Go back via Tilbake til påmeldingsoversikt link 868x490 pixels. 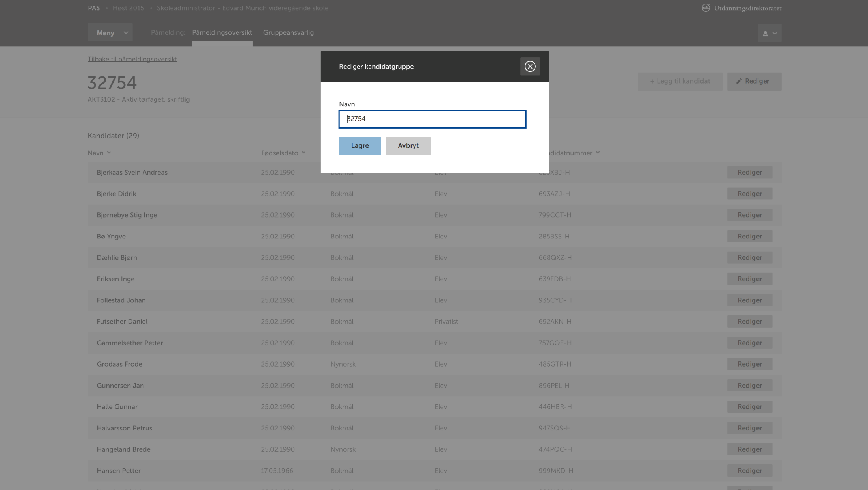[x=132, y=59]
